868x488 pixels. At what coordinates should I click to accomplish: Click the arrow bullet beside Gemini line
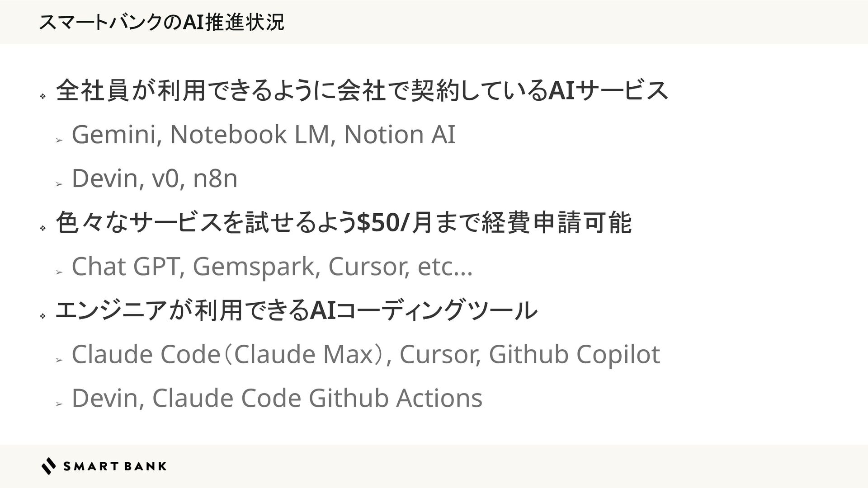point(58,141)
